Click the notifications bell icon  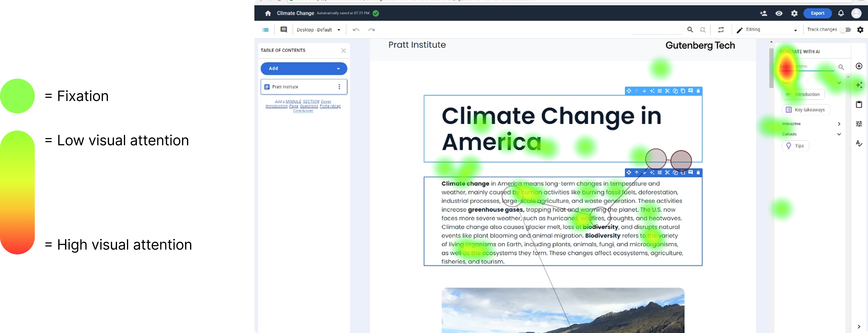pyautogui.click(x=841, y=13)
